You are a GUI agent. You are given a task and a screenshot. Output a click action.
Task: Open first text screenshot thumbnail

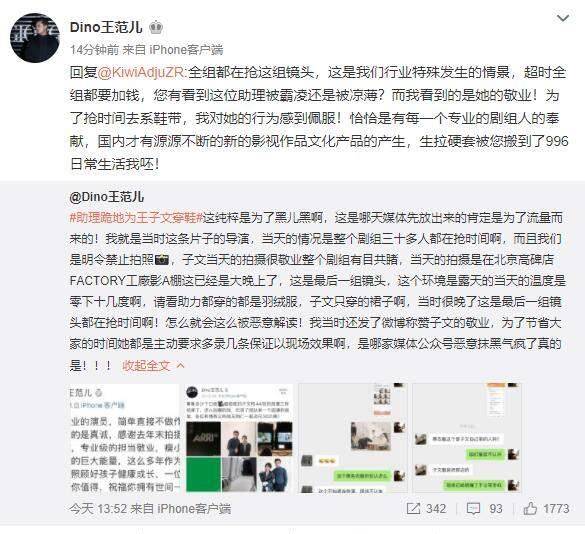pos(124,438)
